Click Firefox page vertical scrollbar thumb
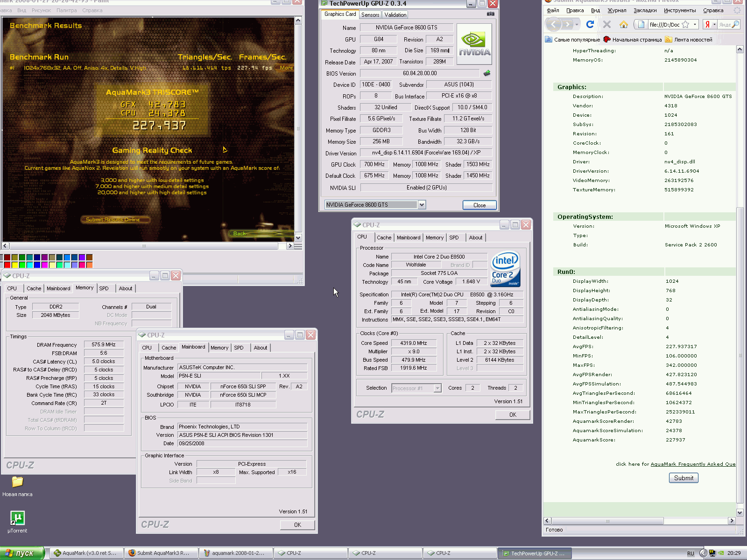747x560 pixels. point(740,355)
